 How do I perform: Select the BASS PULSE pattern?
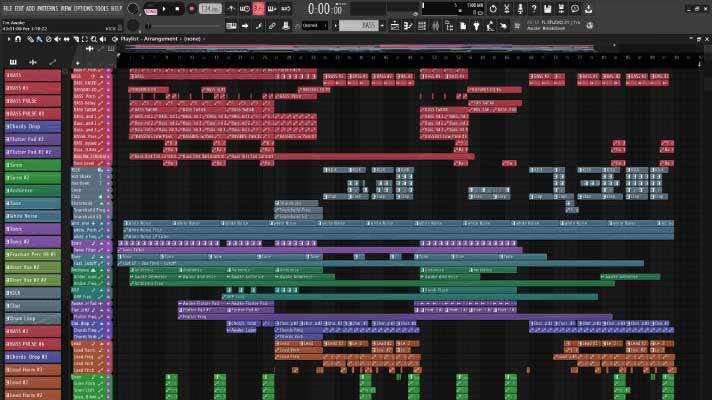coord(32,100)
